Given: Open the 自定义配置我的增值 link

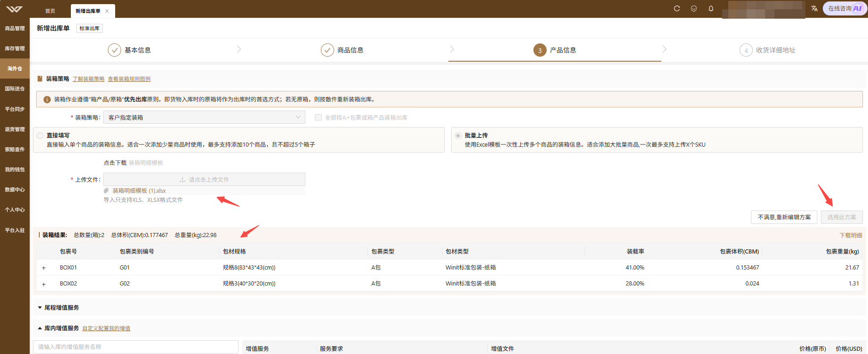Looking at the screenshot, I should (x=106, y=328).
